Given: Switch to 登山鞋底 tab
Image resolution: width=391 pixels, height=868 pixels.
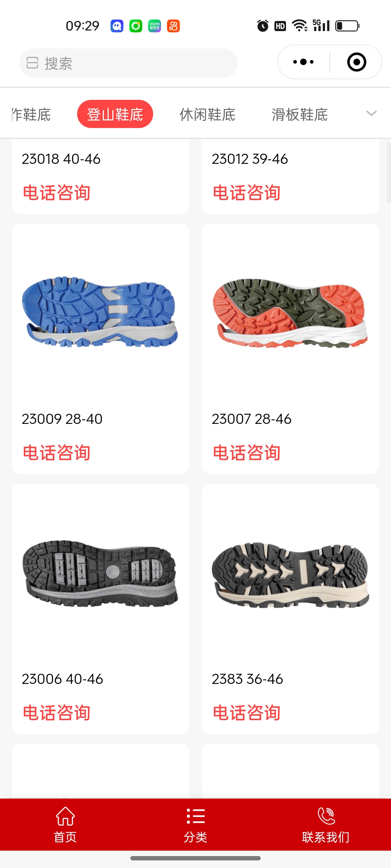Looking at the screenshot, I should (115, 114).
